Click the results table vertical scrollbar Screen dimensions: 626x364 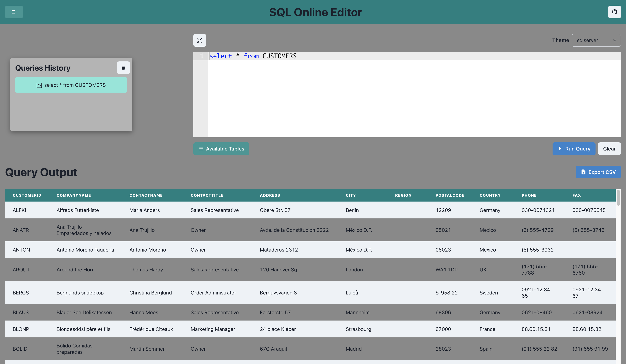click(x=618, y=198)
